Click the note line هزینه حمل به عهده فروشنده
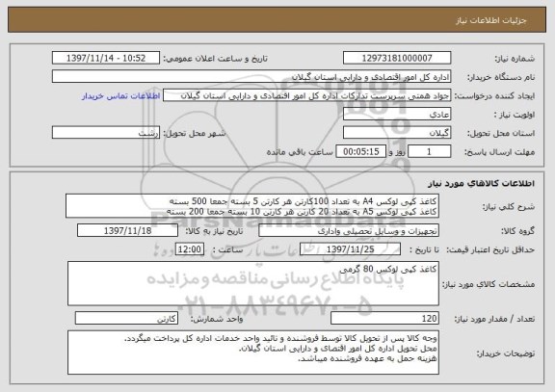 click(367, 358)
